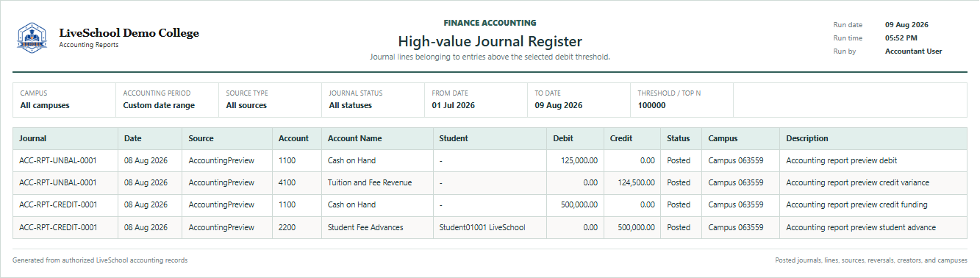The width and height of the screenshot is (980, 278).
Task: Select the debit amount 125,000.00
Action: [579, 160]
